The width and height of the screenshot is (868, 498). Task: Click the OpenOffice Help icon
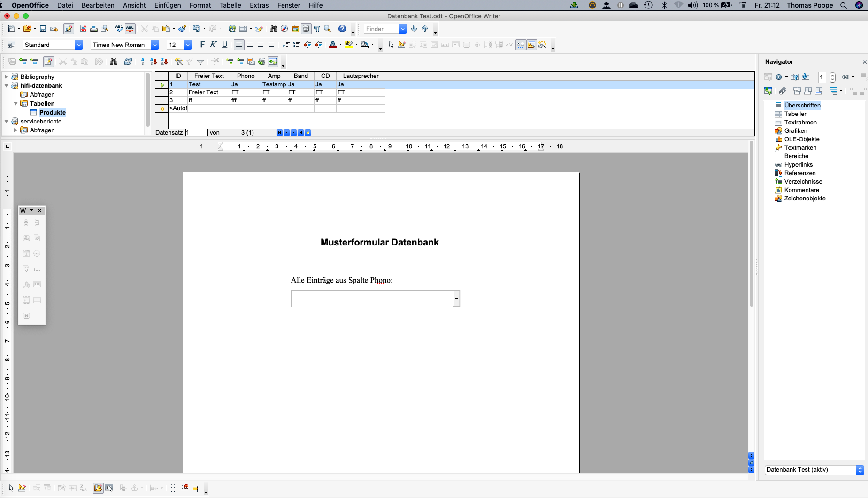click(342, 29)
